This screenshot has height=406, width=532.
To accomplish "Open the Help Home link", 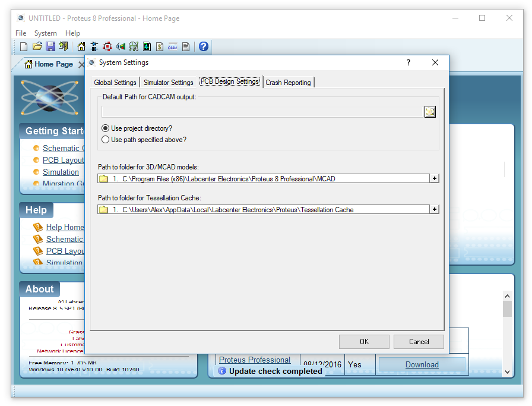I will click(65, 227).
